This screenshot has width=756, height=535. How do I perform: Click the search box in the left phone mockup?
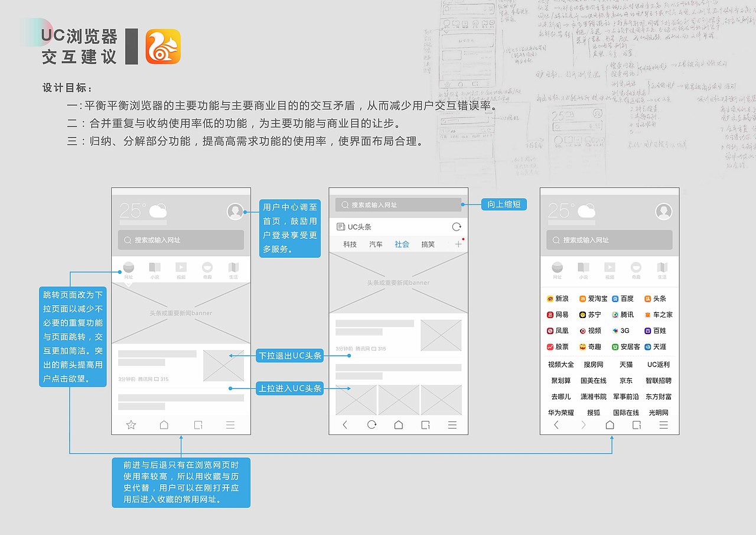(x=181, y=240)
